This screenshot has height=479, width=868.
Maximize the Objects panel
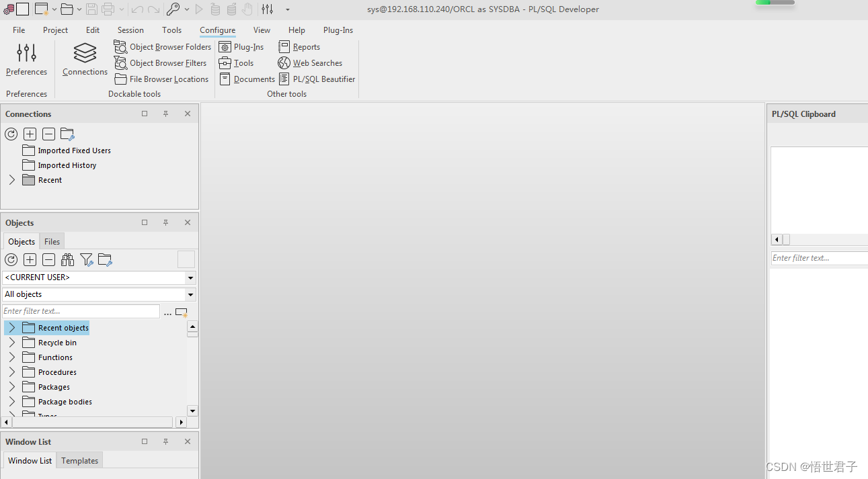click(145, 222)
